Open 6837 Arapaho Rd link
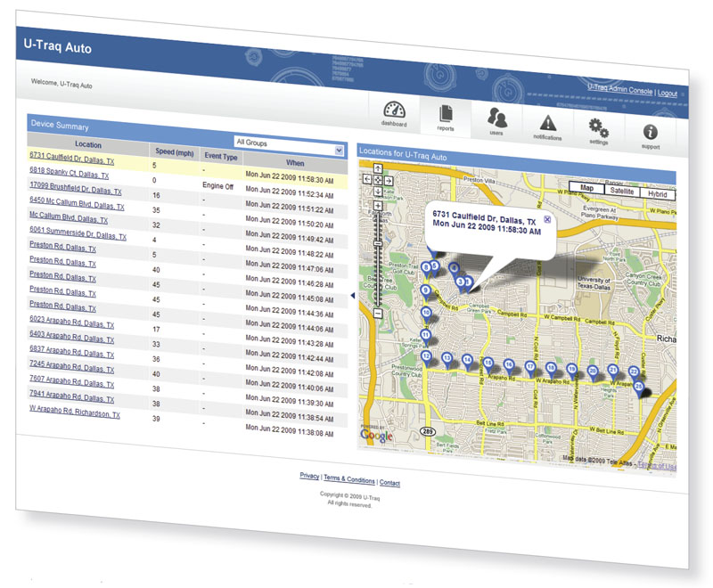This screenshot has width=713, height=588. [72, 352]
